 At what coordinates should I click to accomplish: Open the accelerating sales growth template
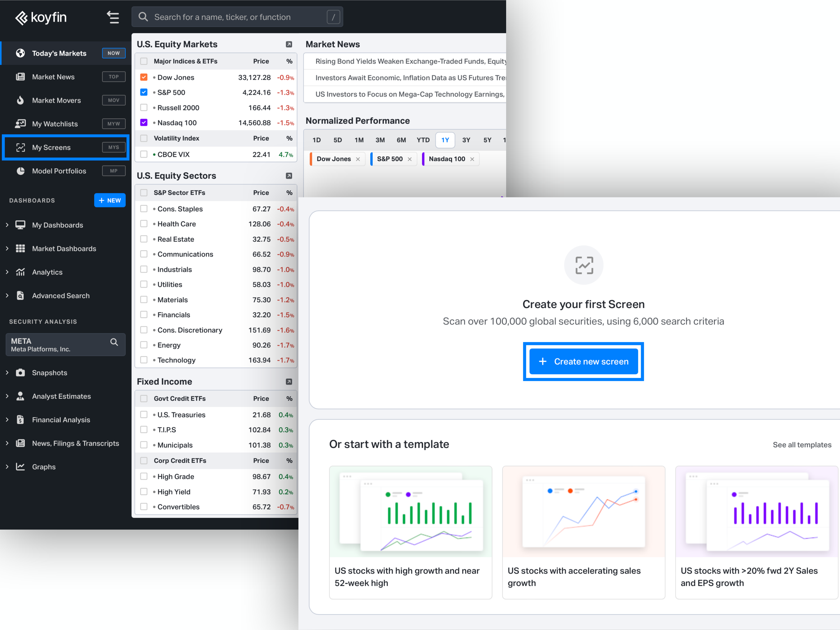584,532
